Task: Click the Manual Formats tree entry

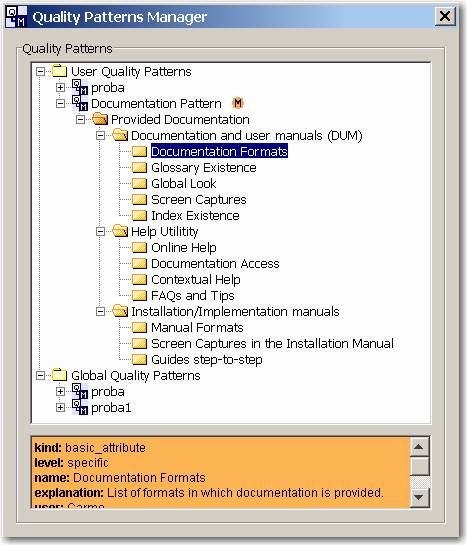Action: coord(197,327)
